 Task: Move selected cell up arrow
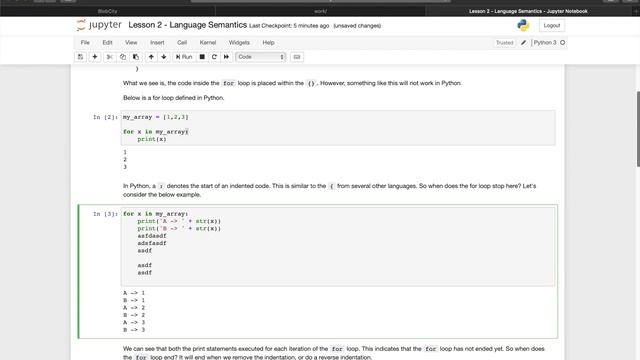[x=151, y=57]
